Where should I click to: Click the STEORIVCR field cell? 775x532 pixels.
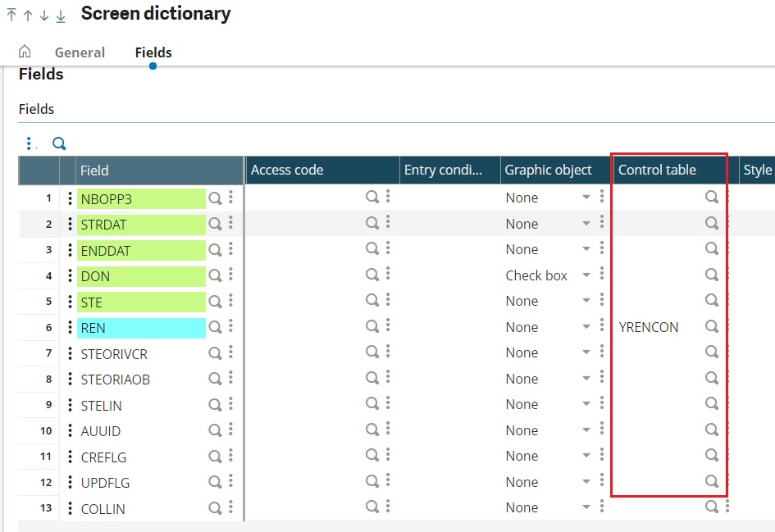[141, 353]
